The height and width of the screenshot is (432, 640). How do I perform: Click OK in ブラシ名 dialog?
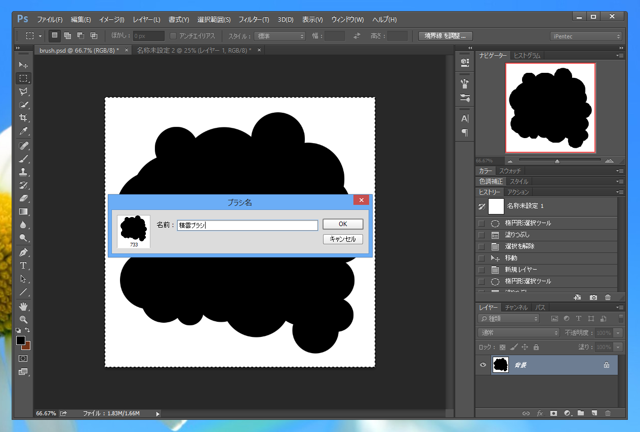coord(343,224)
